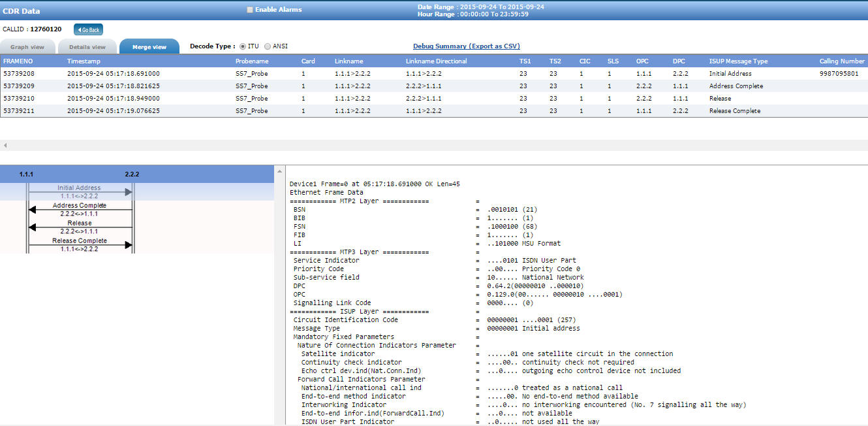Switch to the Graph view tab
868x426 pixels.
click(27, 47)
